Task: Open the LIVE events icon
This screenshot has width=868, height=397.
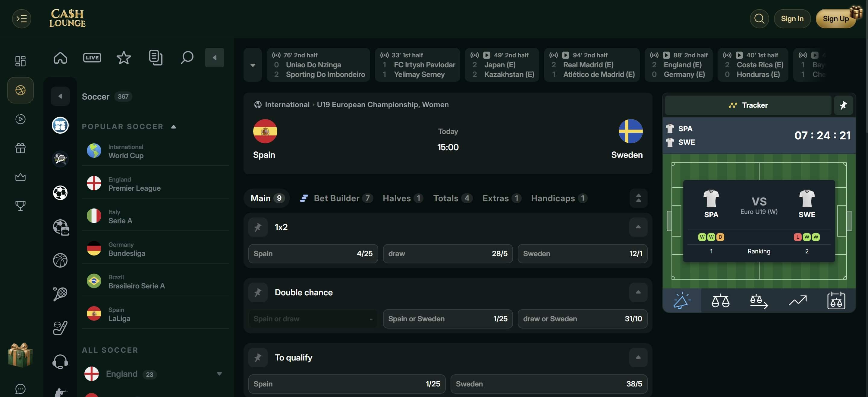Action: pyautogui.click(x=92, y=58)
